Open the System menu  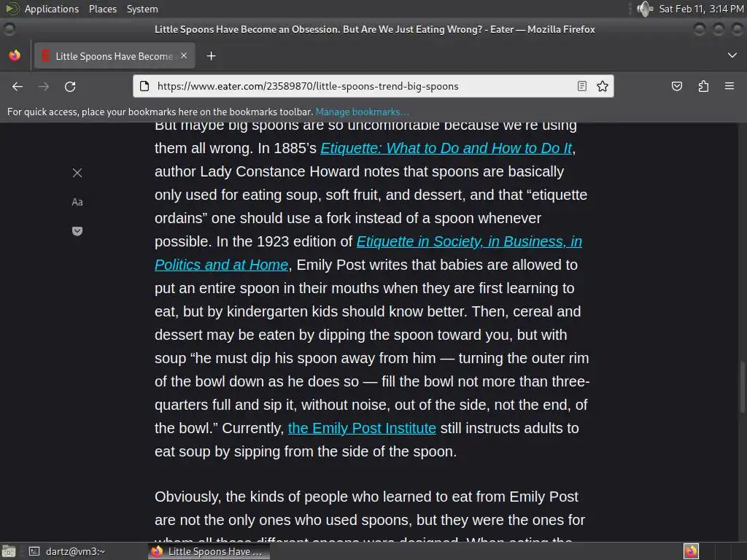tap(142, 9)
